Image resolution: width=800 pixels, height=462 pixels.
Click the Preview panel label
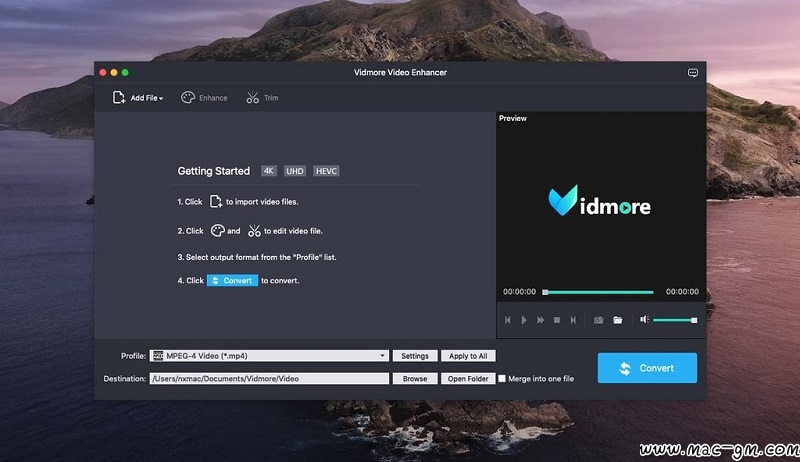coord(513,118)
